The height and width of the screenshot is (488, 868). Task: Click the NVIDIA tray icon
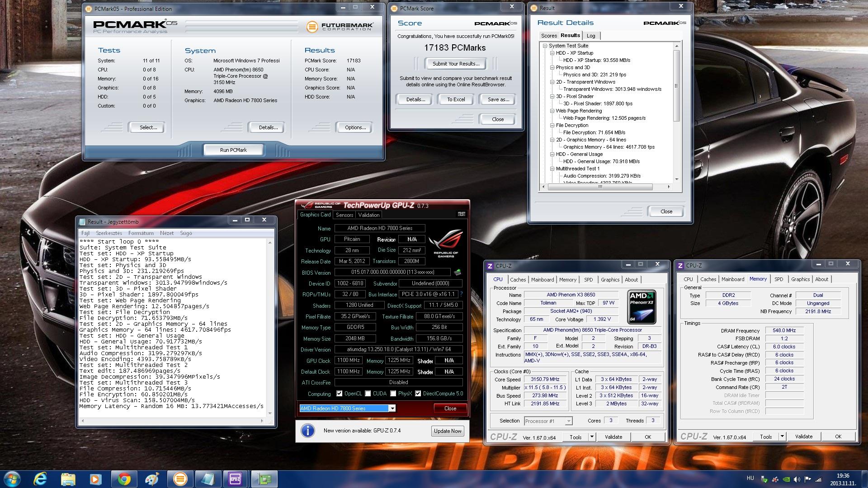[786, 479]
